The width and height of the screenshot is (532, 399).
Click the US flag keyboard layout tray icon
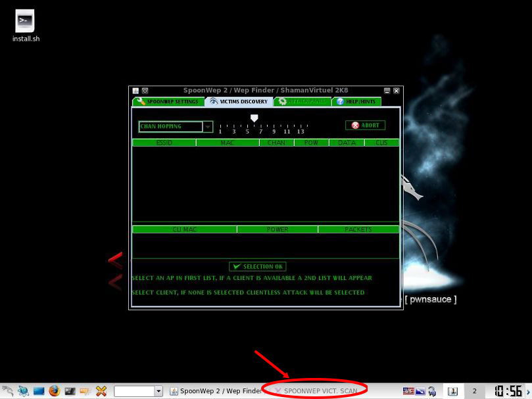[408, 391]
